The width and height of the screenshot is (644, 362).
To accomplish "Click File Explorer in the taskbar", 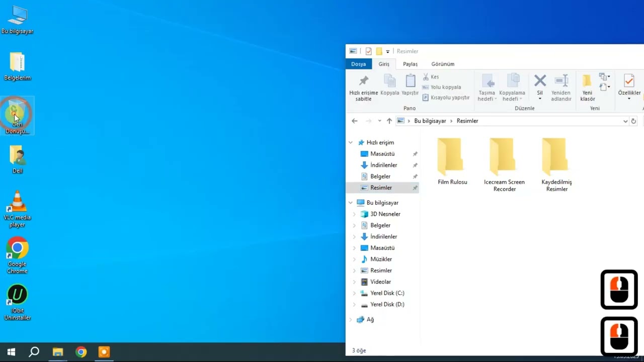I will [x=58, y=352].
